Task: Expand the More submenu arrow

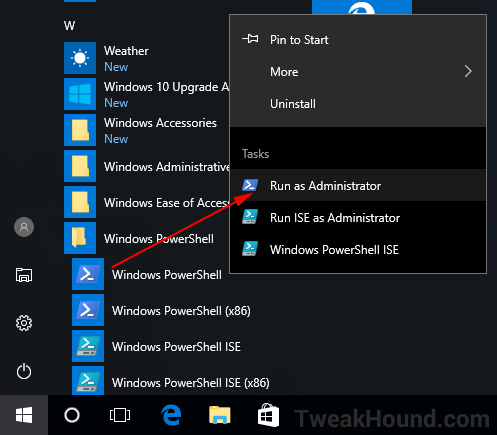Action: (x=468, y=71)
